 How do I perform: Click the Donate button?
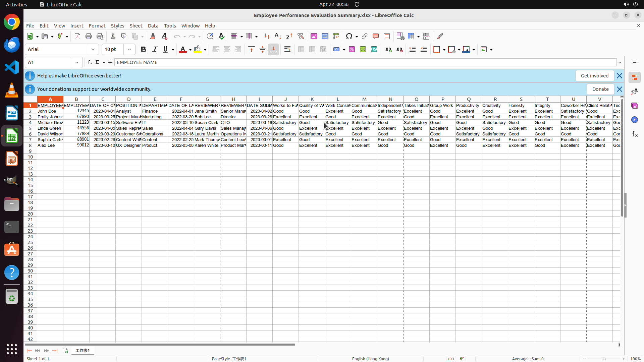[600, 89]
